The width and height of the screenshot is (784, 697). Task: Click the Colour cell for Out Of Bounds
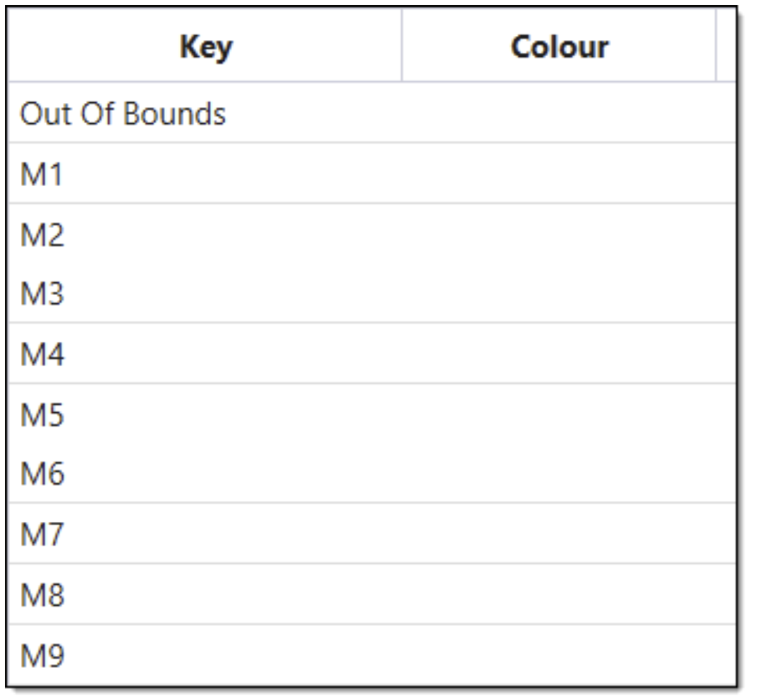559,113
